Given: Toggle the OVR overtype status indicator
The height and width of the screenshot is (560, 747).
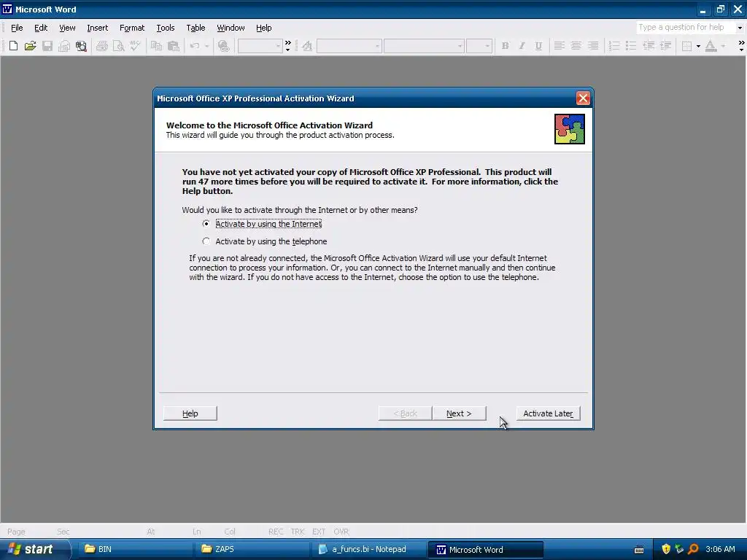Looking at the screenshot, I should point(341,532).
